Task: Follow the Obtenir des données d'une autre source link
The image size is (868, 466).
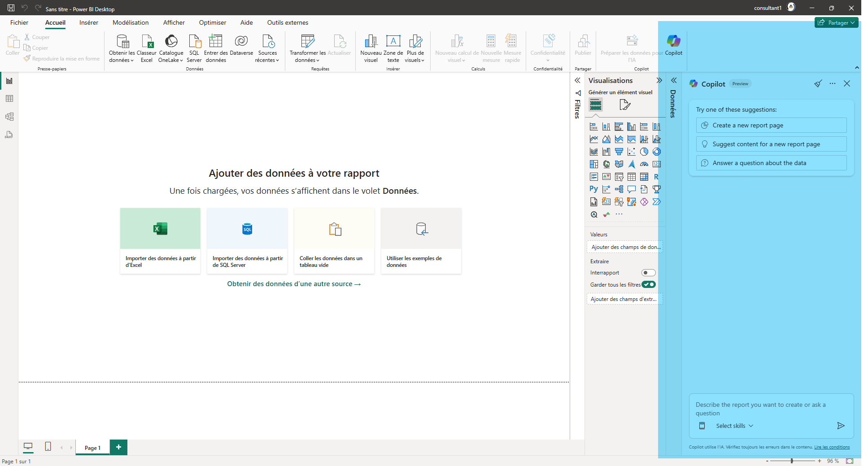Action: click(x=294, y=283)
